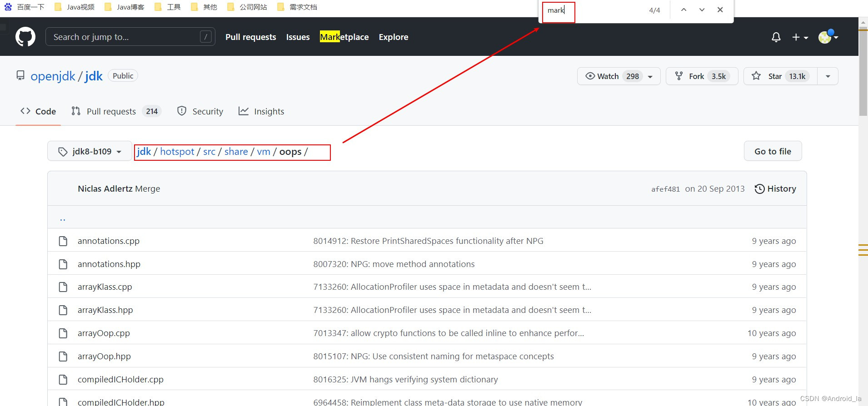
Task: Click the GitHub Octocat logo
Action: pyautogui.click(x=25, y=37)
